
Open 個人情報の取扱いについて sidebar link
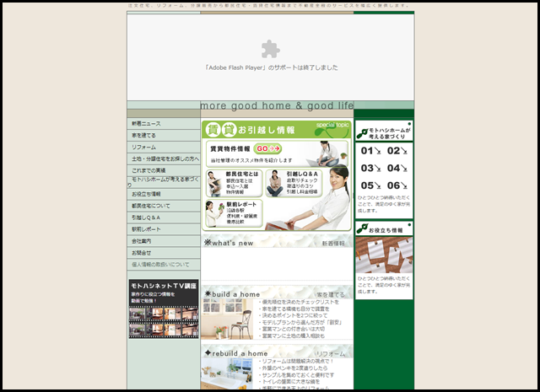point(164,265)
